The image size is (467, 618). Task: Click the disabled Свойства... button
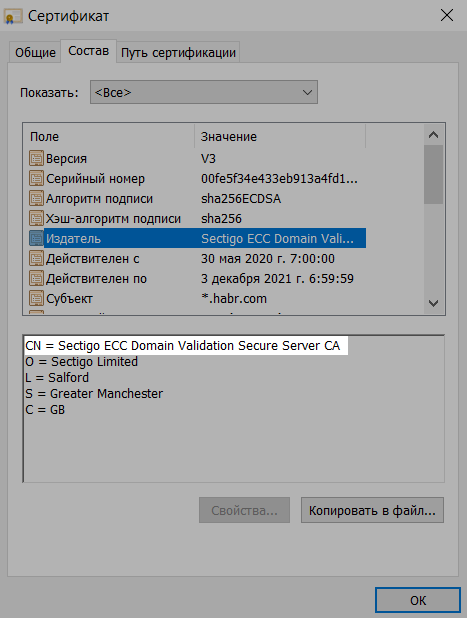pyautogui.click(x=244, y=510)
